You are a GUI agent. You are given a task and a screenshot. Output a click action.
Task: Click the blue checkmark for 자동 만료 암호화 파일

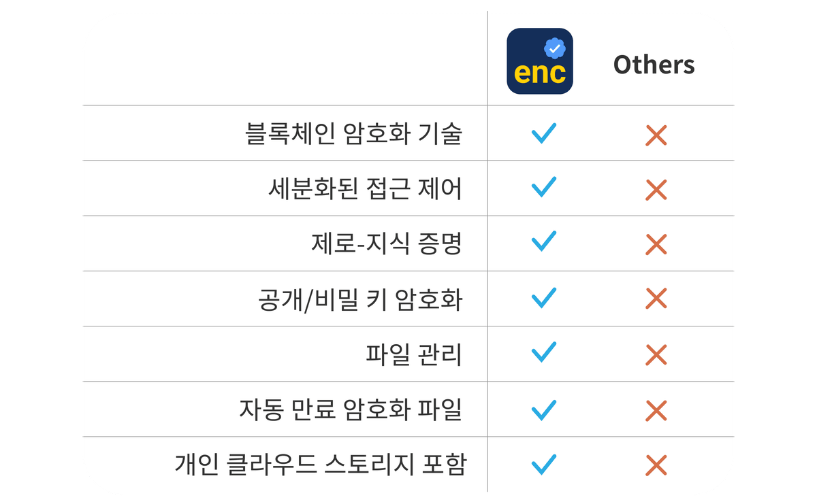(543, 409)
